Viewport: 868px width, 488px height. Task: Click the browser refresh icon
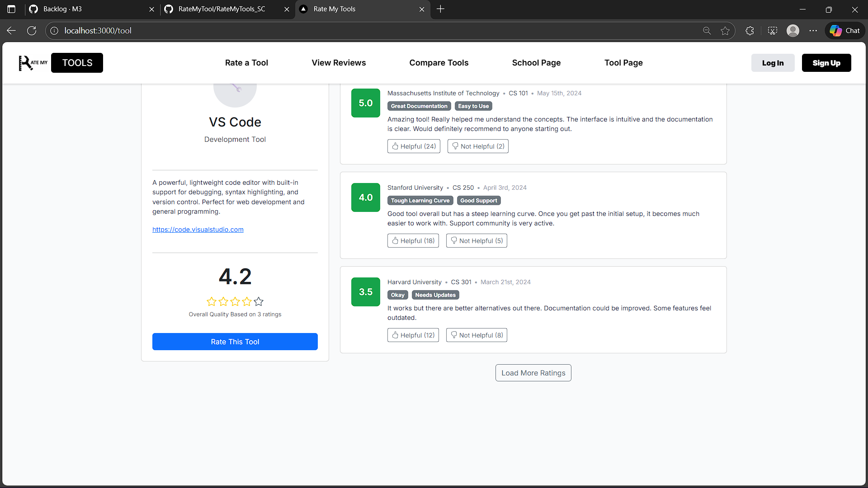(x=32, y=31)
